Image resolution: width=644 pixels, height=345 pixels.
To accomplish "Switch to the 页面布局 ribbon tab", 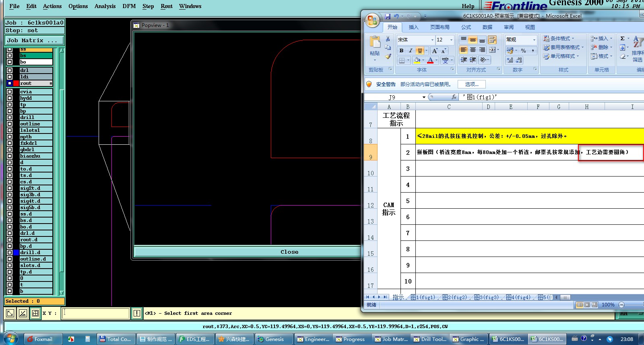I will [440, 27].
